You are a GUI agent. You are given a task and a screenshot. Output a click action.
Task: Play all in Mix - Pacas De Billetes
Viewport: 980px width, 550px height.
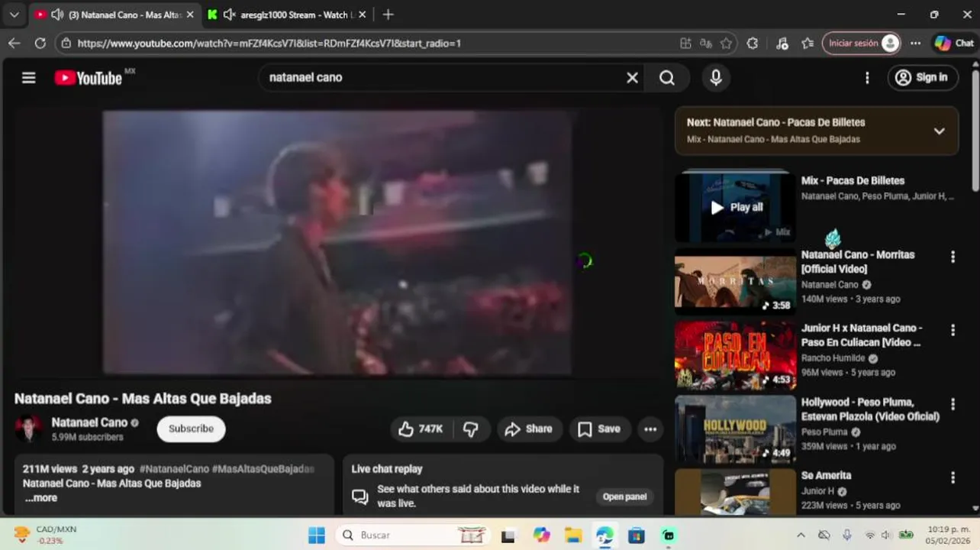click(x=737, y=207)
